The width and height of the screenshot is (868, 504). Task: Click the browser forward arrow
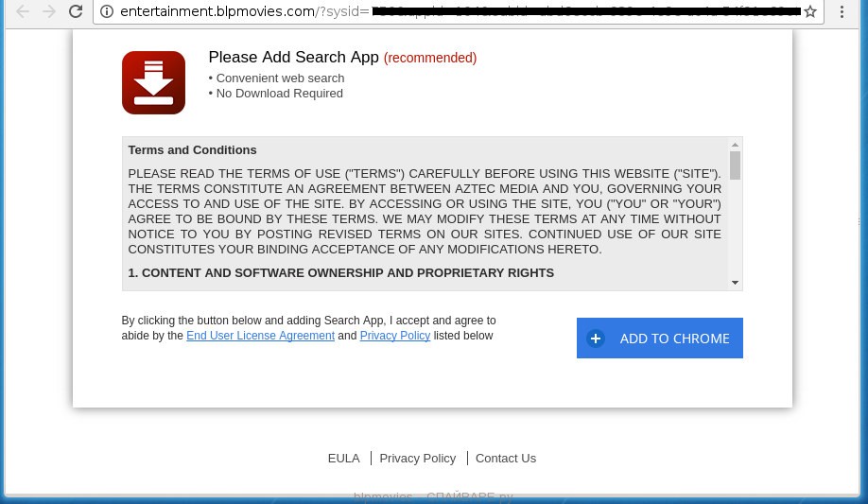49,11
